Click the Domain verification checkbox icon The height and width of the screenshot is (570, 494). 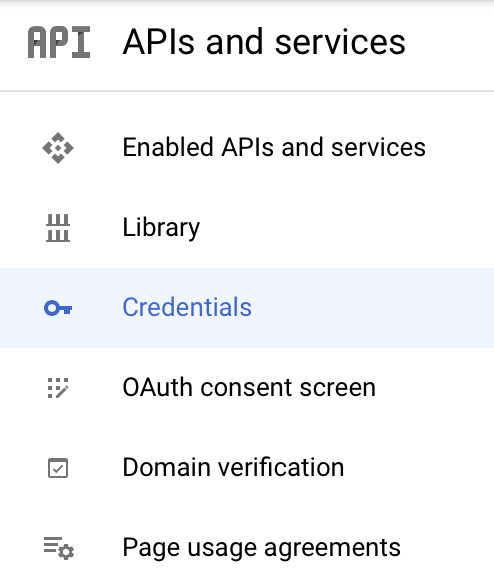(x=58, y=468)
